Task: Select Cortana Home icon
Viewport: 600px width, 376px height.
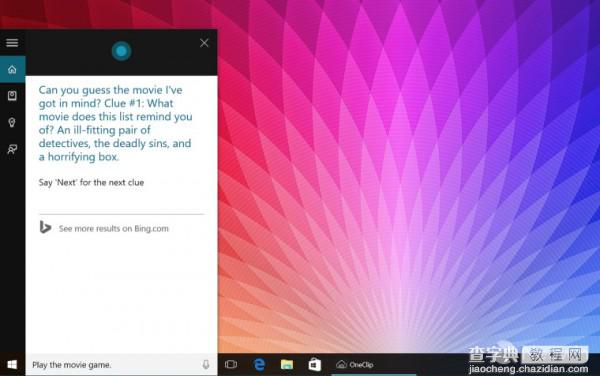Action: [12, 69]
